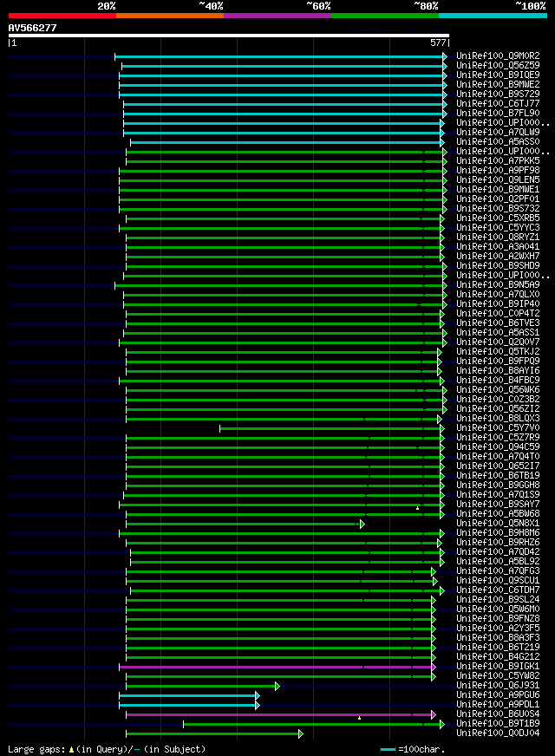The height and width of the screenshot is (756, 555).
Task: Click the yellow gap marker in B9SAY7 row
Action: [418, 508]
